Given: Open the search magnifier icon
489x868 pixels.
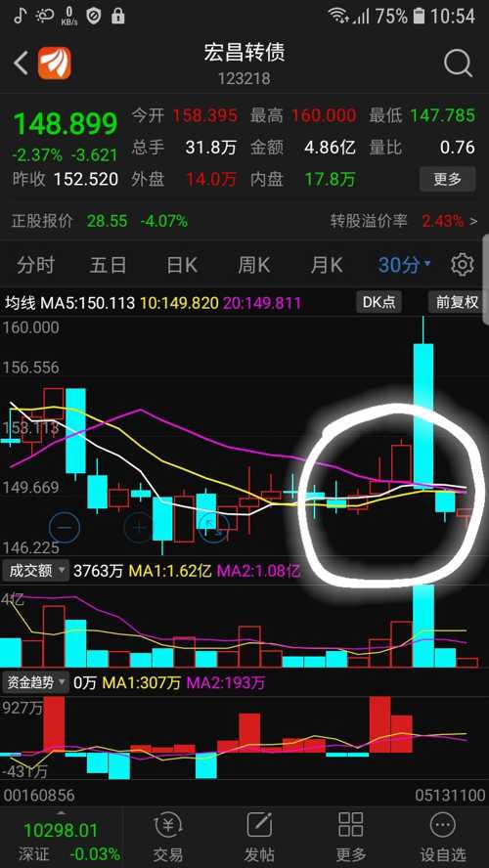Looking at the screenshot, I should (458, 64).
